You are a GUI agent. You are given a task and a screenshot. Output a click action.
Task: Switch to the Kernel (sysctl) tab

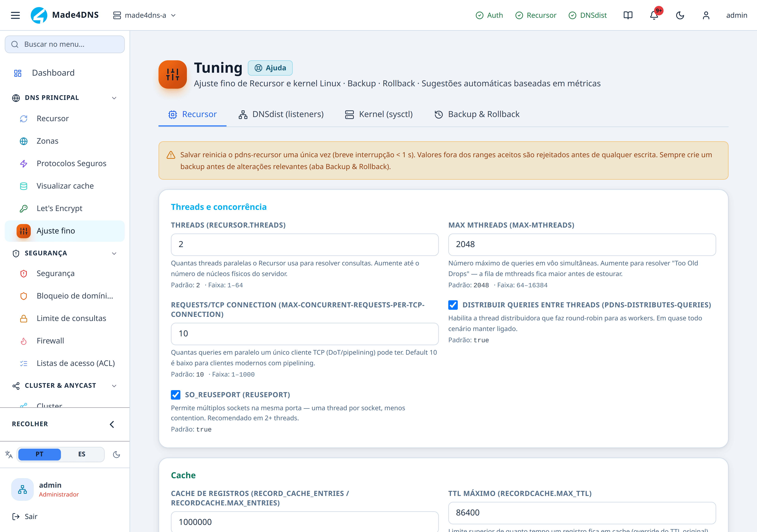(378, 114)
